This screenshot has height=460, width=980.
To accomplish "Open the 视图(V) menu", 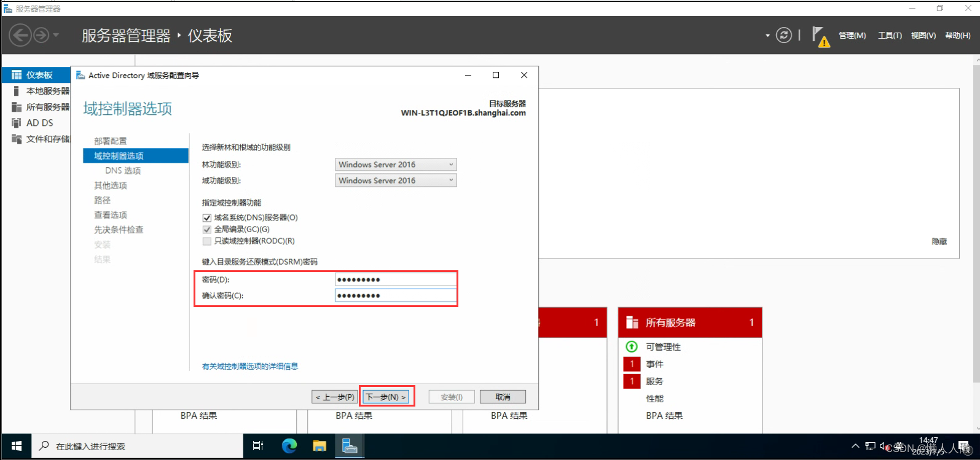I will click(923, 36).
